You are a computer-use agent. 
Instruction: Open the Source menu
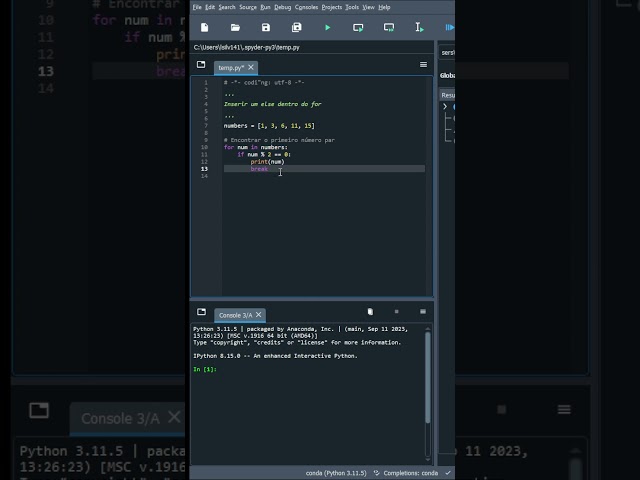click(x=248, y=7)
